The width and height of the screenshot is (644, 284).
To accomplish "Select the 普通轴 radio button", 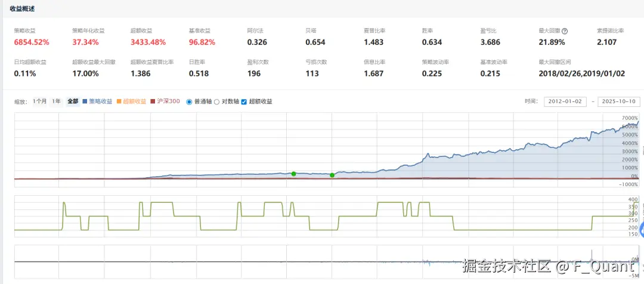I will 190,101.
